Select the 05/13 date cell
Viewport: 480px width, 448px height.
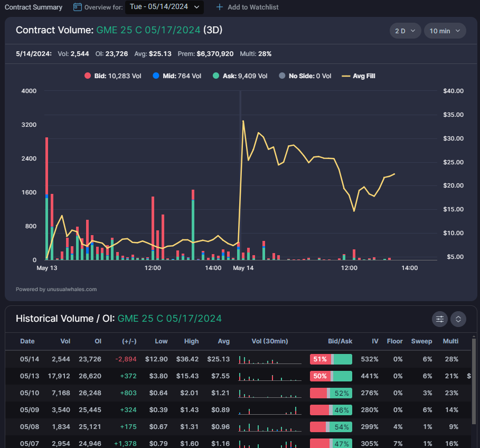(30, 376)
